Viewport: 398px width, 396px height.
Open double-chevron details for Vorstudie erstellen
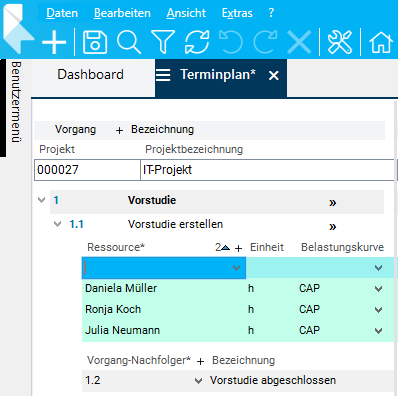pyautogui.click(x=333, y=227)
